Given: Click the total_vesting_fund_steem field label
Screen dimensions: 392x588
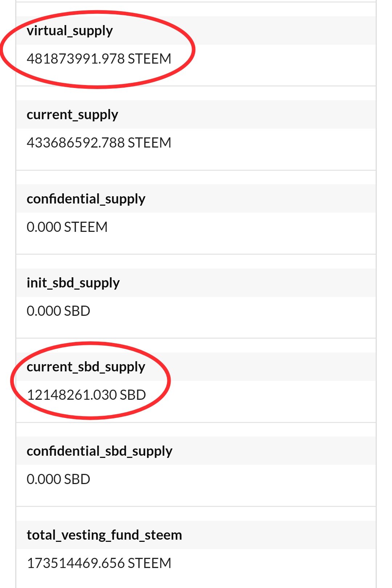Looking at the screenshot, I should 104,535.
